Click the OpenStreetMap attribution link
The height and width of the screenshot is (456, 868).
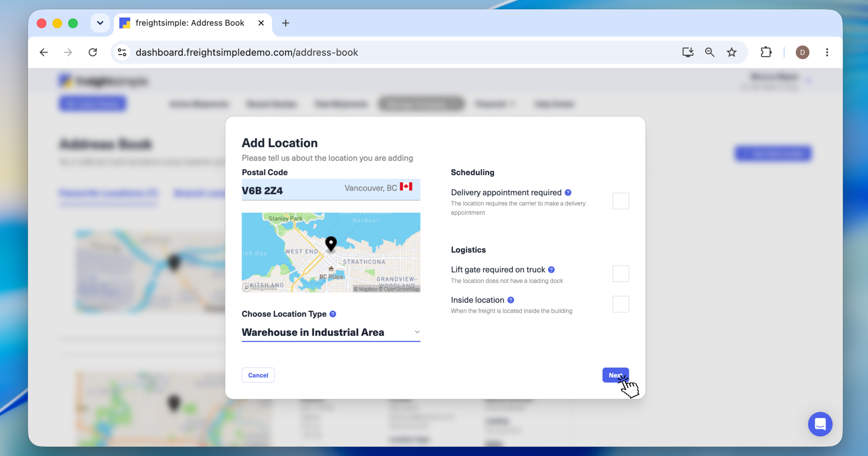click(x=399, y=289)
